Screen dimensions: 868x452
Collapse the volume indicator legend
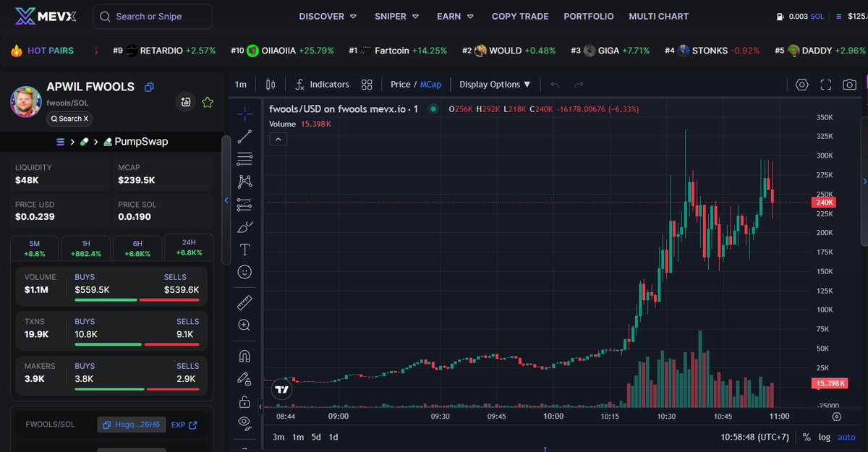278,139
